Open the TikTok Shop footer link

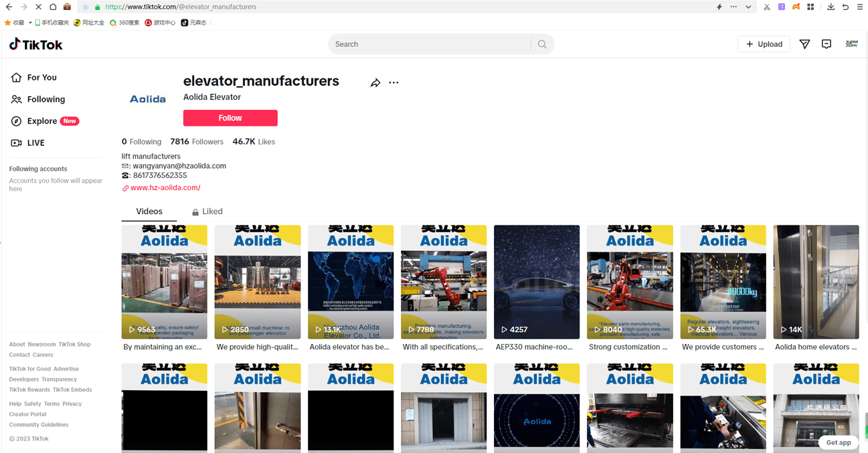74,345
